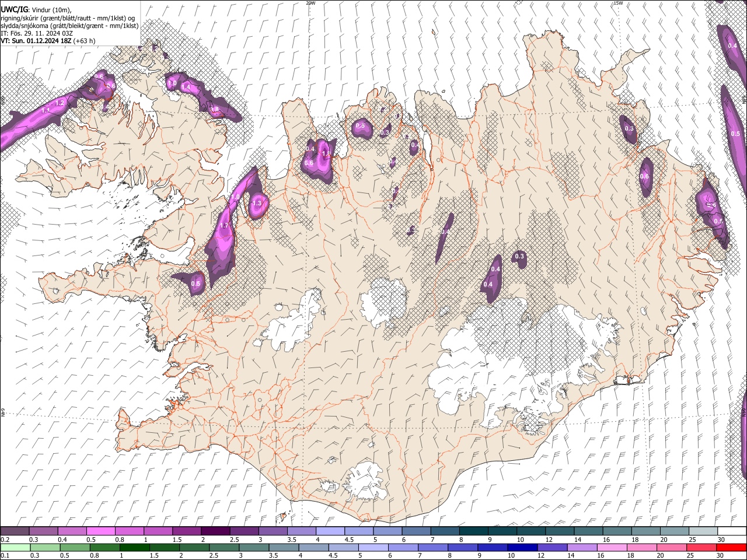Pick the light pink 16–18 lower legend swatch

coord(611,547)
